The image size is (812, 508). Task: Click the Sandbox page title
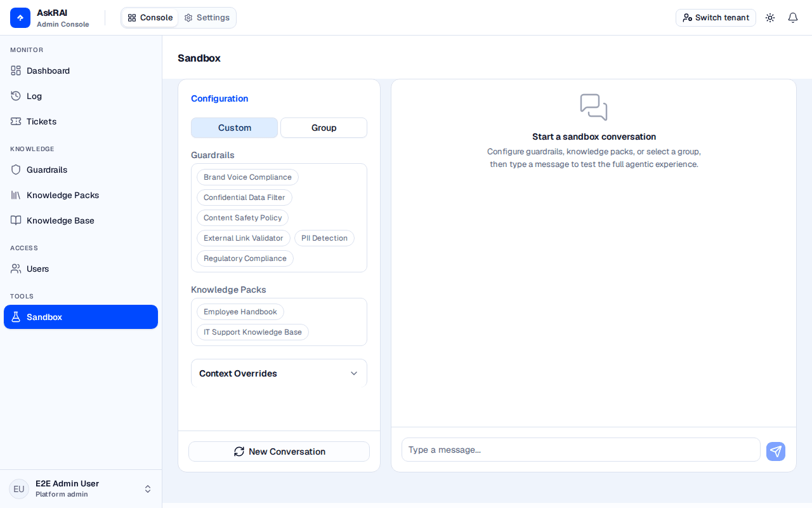click(199, 58)
